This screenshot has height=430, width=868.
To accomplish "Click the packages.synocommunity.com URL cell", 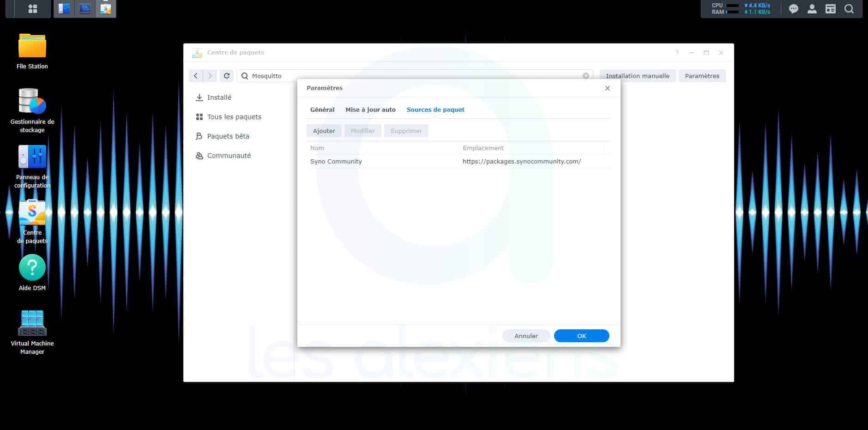I will click(522, 161).
